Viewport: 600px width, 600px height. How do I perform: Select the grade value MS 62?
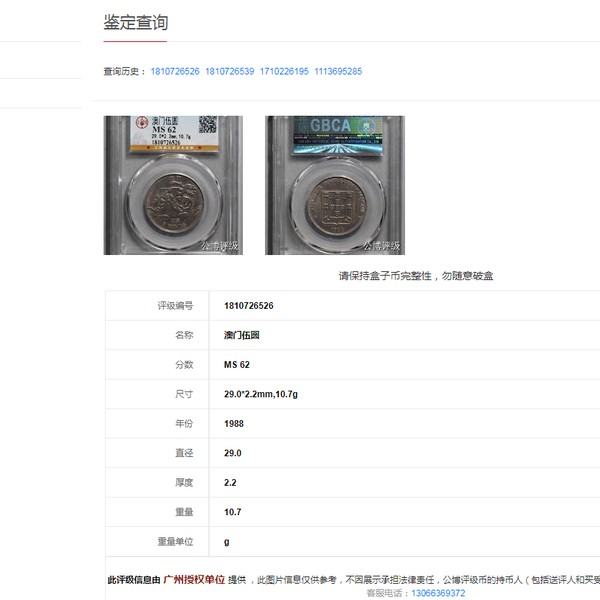pos(237,365)
